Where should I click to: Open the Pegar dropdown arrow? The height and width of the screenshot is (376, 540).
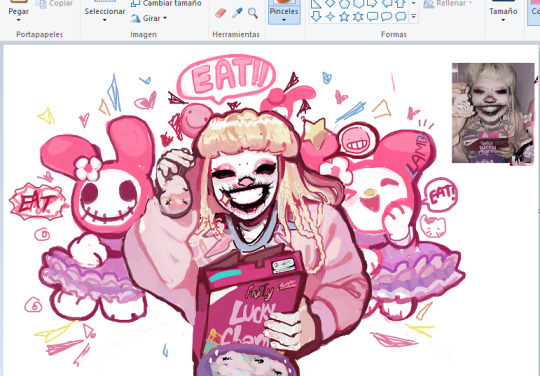(x=19, y=20)
